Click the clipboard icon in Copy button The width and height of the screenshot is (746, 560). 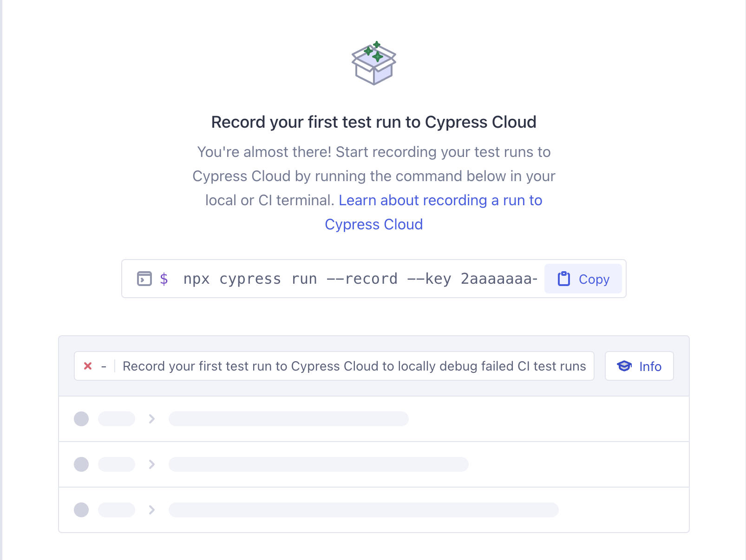563,279
